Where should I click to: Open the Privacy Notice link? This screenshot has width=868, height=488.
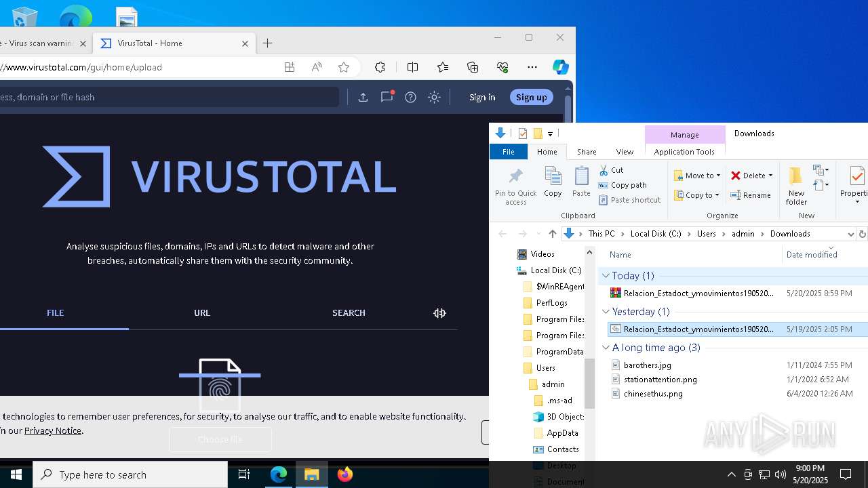point(53,430)
